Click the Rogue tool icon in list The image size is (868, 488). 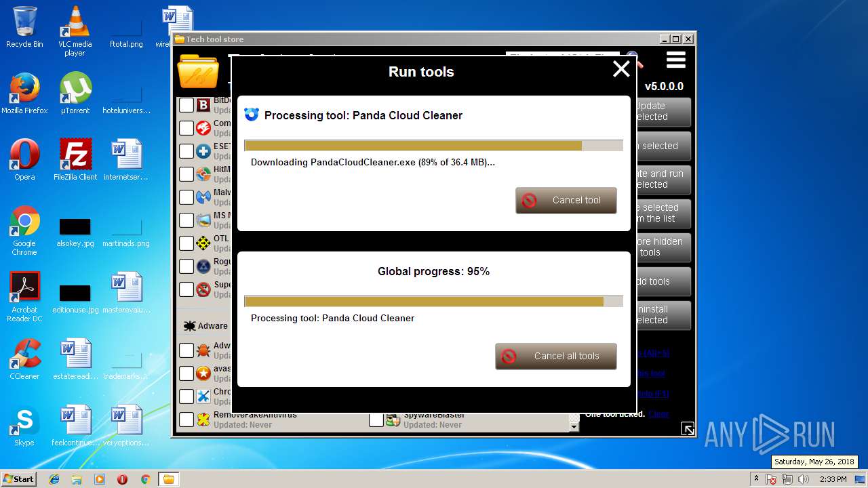tap(203, 266)
